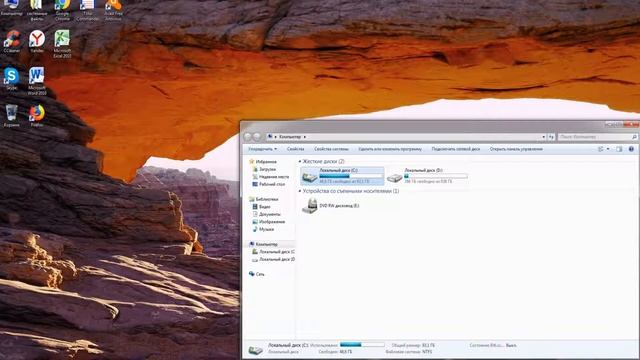This screenshot has height=360, width=640.
Task: Click Удалить или изменить программу toolbar button
Action: 390,149
